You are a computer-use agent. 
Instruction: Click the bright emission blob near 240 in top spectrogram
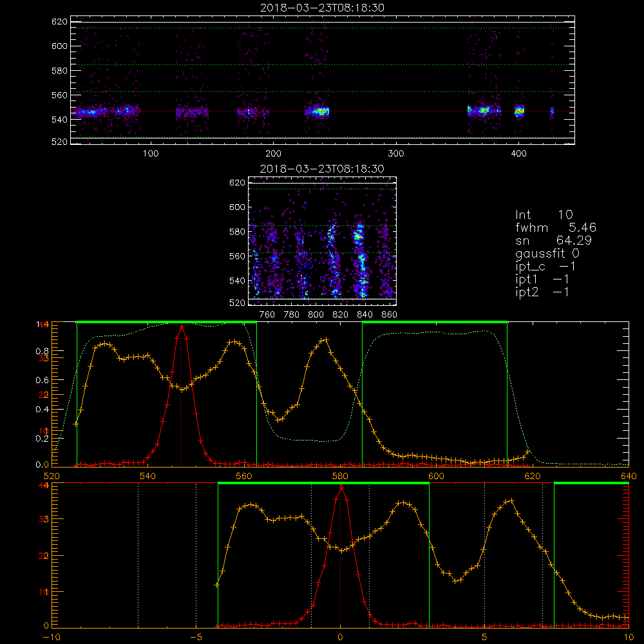[319, 111]
